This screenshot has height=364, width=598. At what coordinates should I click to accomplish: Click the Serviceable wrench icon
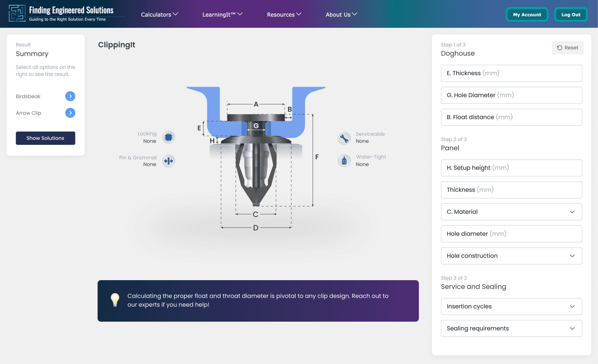point(344,138)
